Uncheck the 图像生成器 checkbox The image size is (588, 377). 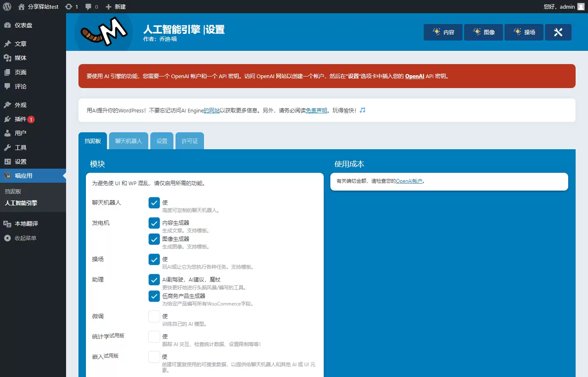coord(154,239)
